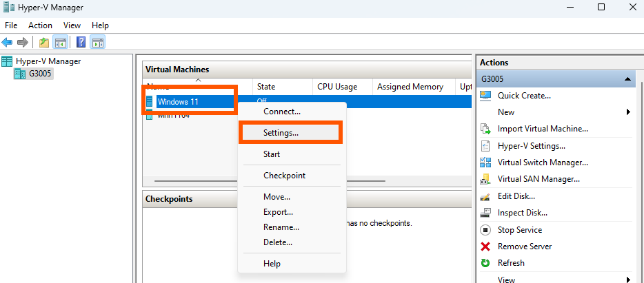Choose Move... from the context menu
Image resolution: width=644 pixels, height=283 pixels.
pos(292,197)
